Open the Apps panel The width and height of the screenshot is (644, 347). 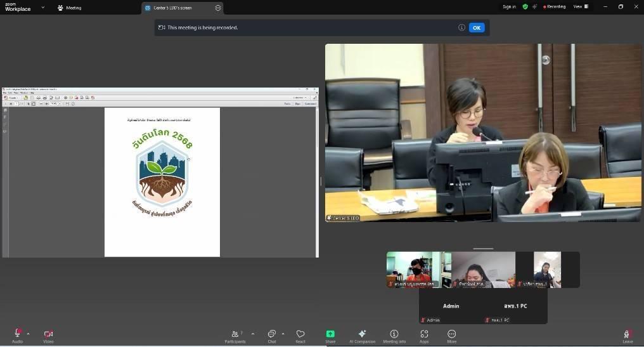(424, 334)
